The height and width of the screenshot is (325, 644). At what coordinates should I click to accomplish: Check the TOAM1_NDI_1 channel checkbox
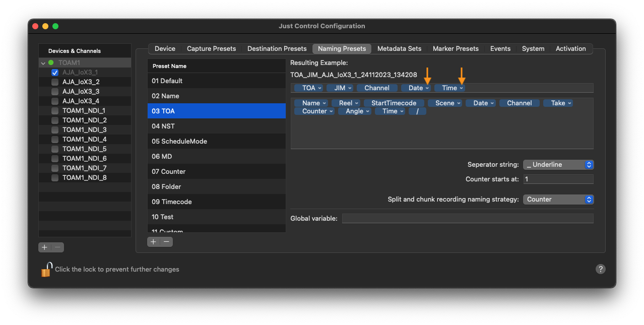tap(55, 111)
